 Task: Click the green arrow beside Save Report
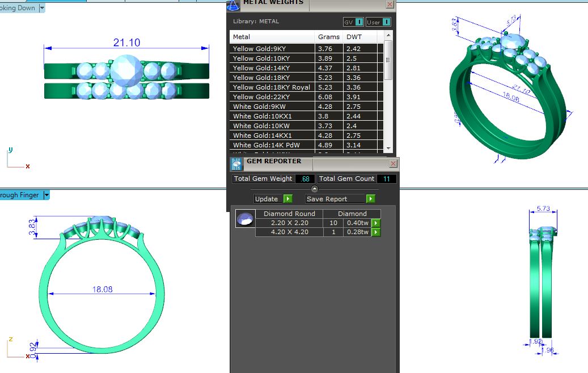tap(370, 199)
